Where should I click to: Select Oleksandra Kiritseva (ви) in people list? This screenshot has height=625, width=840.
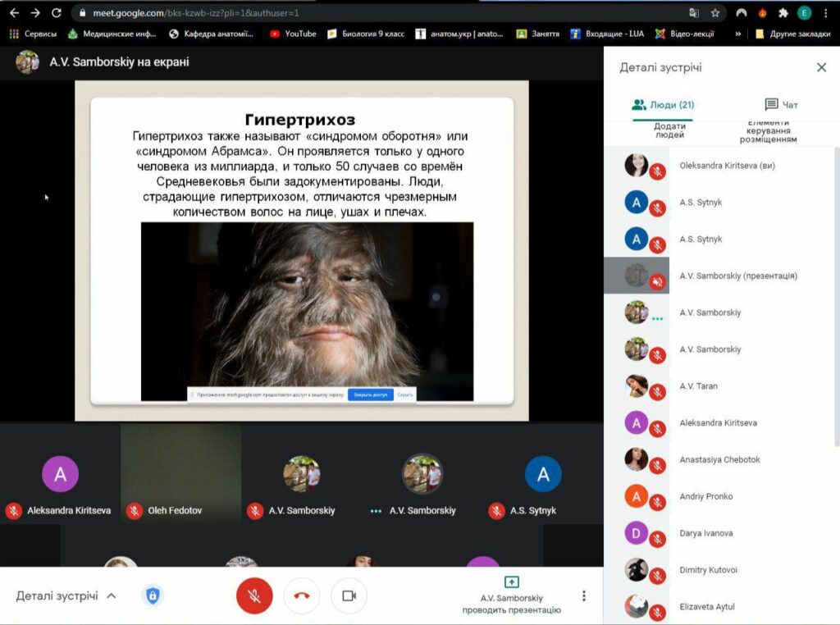[x=721, y=166]
